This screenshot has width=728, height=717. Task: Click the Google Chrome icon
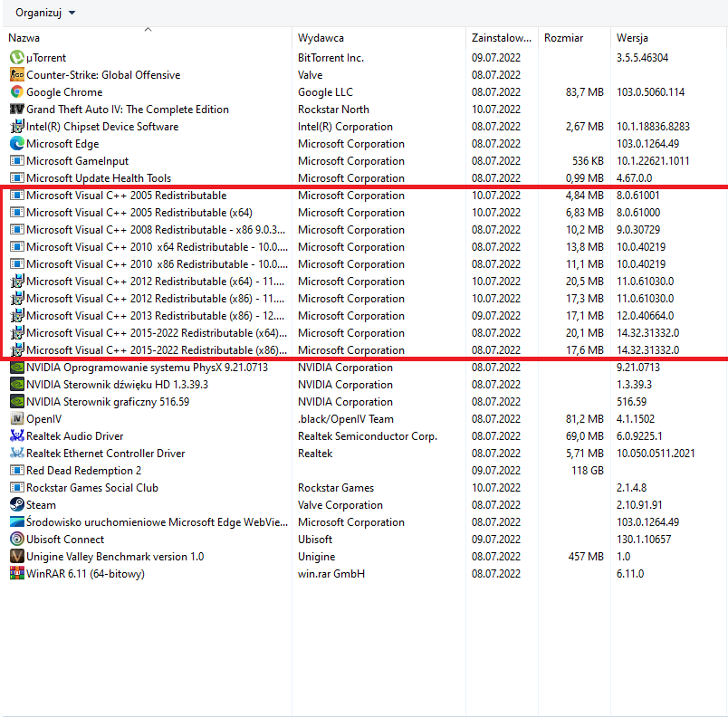(17, 91)
